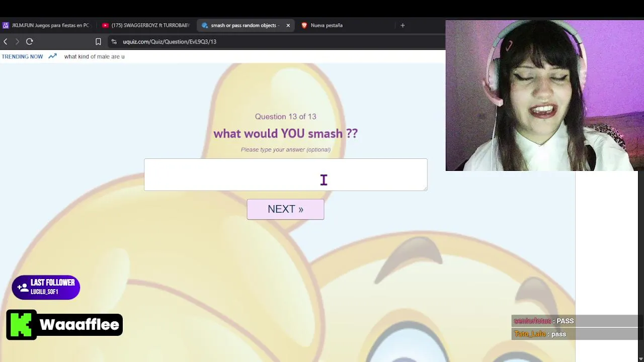Screen dimensions: 644x362
Task: Click the webcam overlay of the streamer
Action: 544,96
